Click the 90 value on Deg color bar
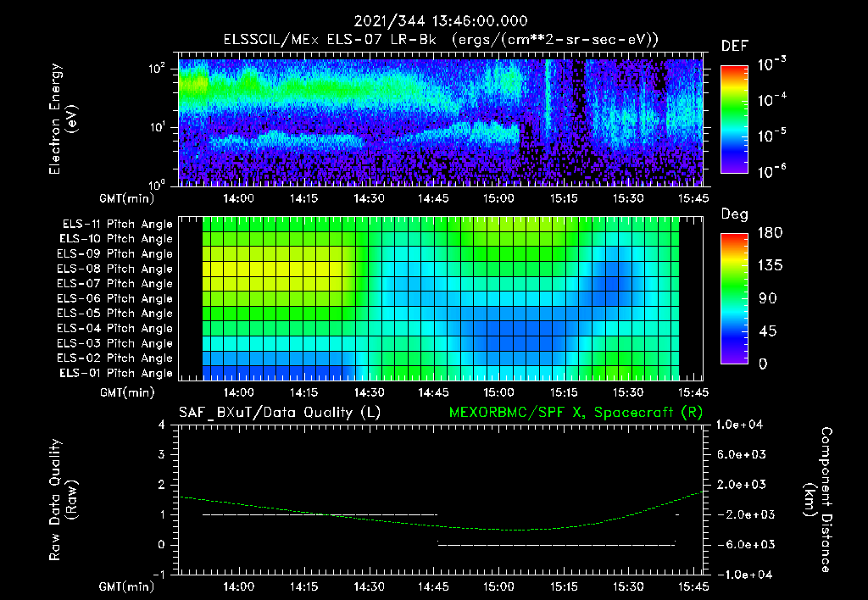 [768, 299]
